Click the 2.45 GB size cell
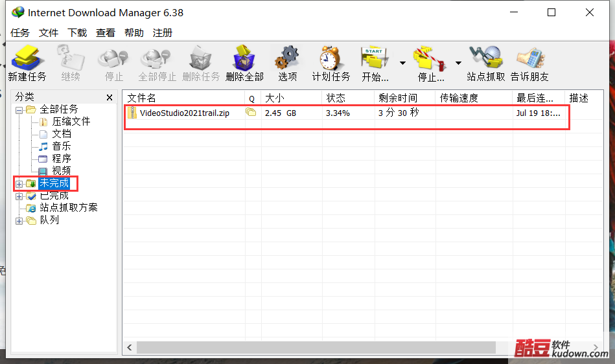Screen dimensions: 615x364 point(281,113)
